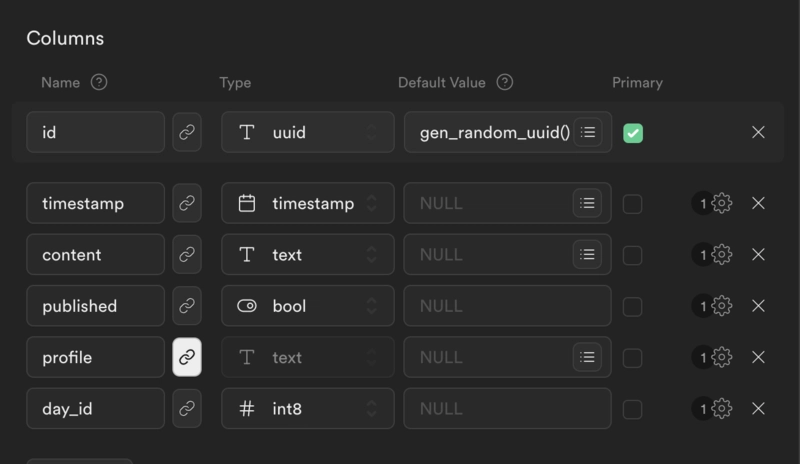Remove the content column
Viewport: 800px width, 464px height.
coord(758,254)
